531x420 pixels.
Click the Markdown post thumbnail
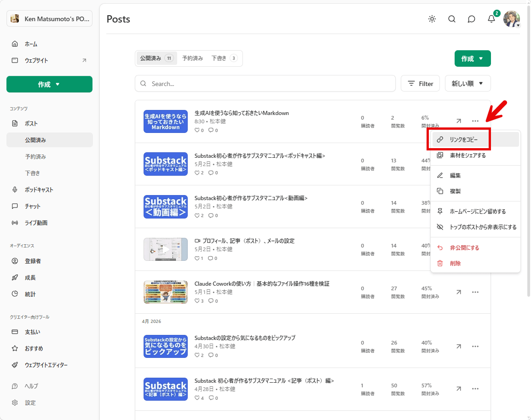pyautogui.click(x=166, y=121)
